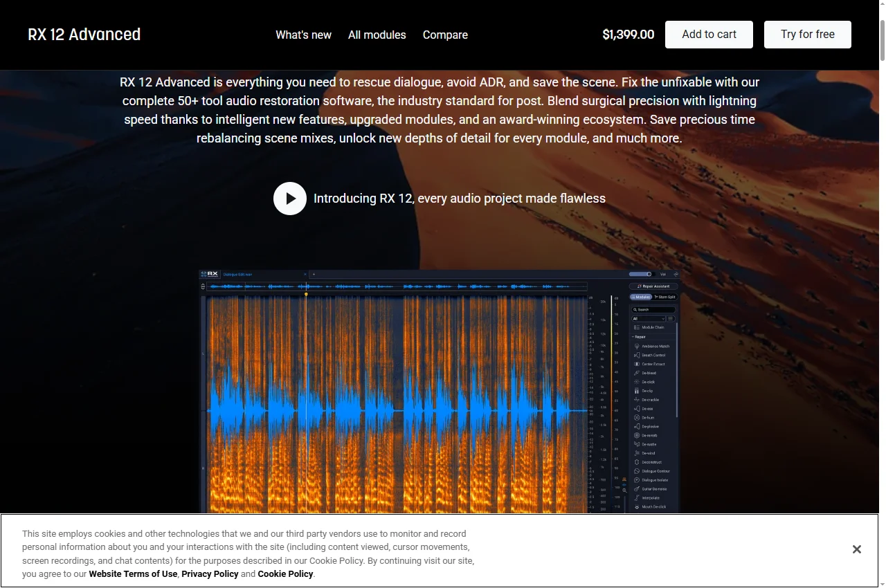Open the Privacy Policy link
This screenshot has height=588, width=886.
click(x=210, y=574)
